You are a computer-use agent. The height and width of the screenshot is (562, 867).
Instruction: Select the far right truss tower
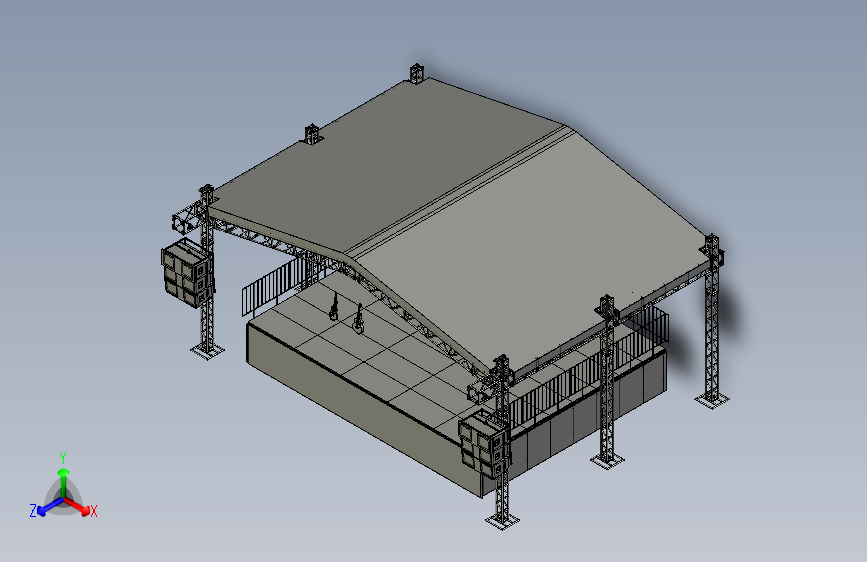pyautogui.click(x=712, y=321)
